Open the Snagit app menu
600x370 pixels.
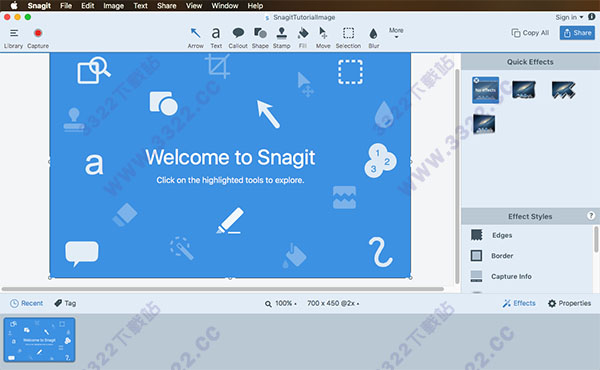(39, 6)
